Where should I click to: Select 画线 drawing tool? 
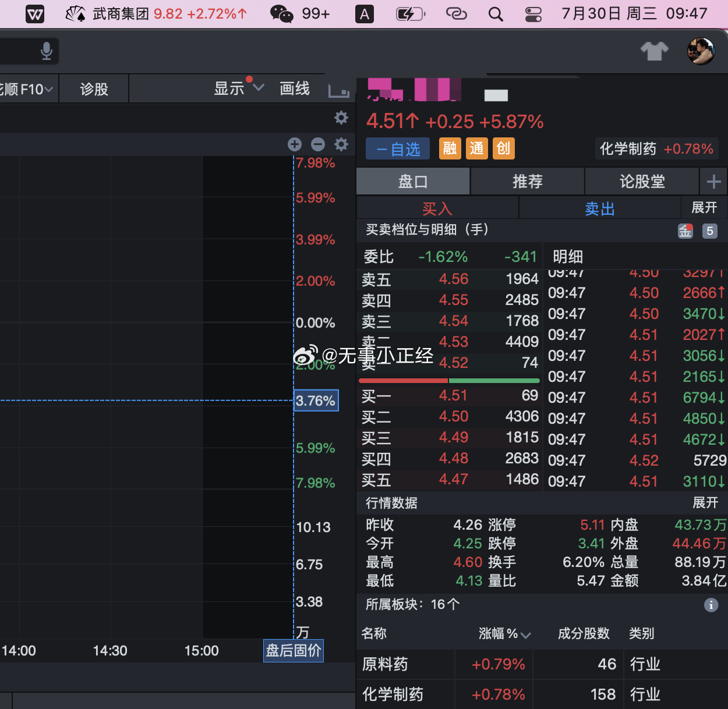coord(295,88)
